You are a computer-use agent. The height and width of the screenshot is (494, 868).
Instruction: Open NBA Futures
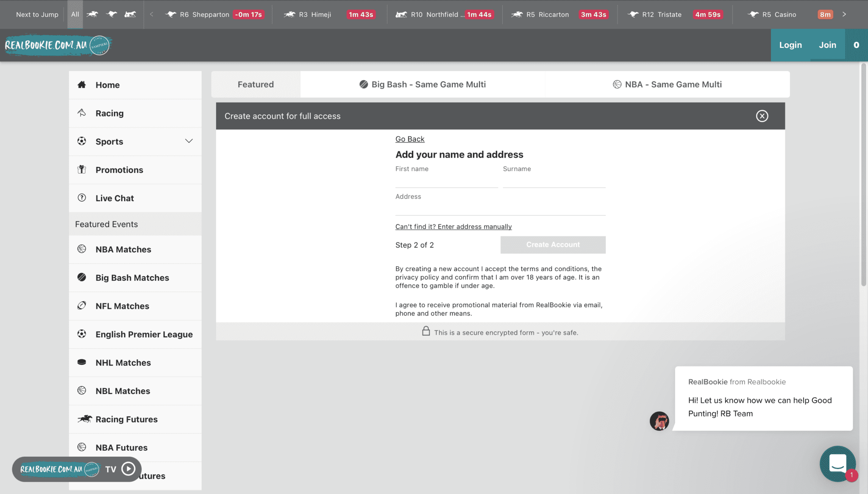(135, 448)
